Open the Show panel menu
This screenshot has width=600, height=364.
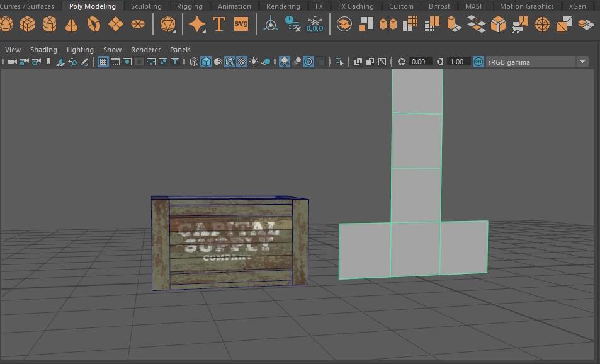(x=112, y=50)
